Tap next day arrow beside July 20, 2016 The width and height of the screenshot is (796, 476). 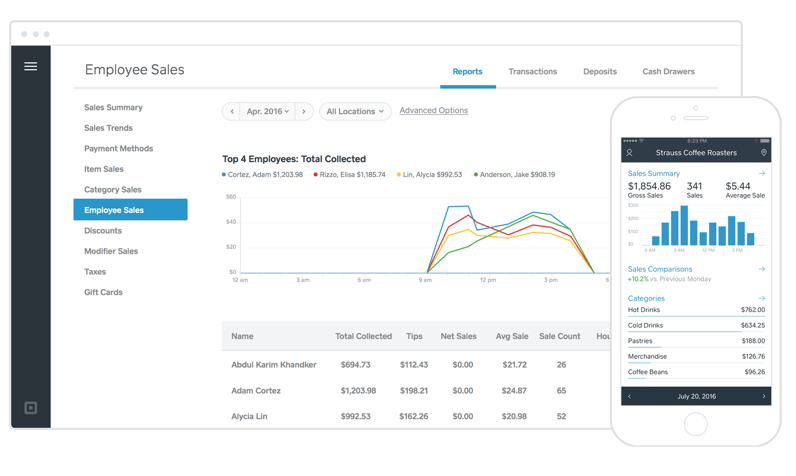764,396
